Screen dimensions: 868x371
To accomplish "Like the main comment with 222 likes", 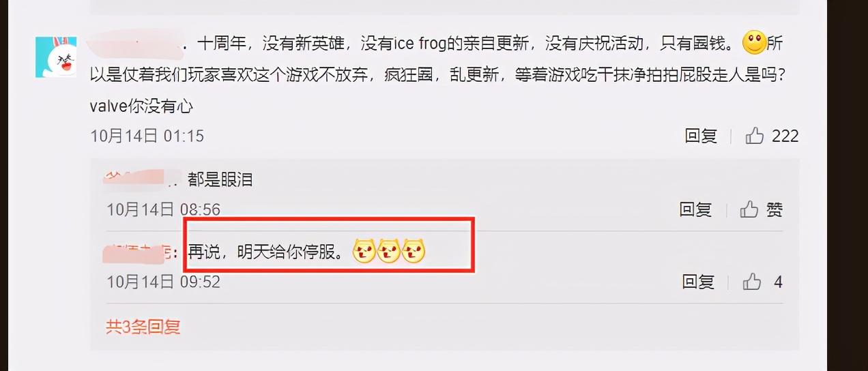I will [754, 136].
